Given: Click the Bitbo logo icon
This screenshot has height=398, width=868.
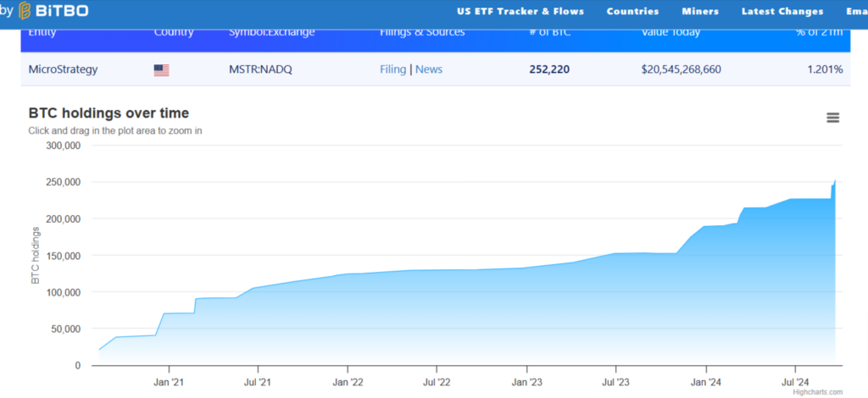Looking at the screenshot, I should click(x=25, y=11).
